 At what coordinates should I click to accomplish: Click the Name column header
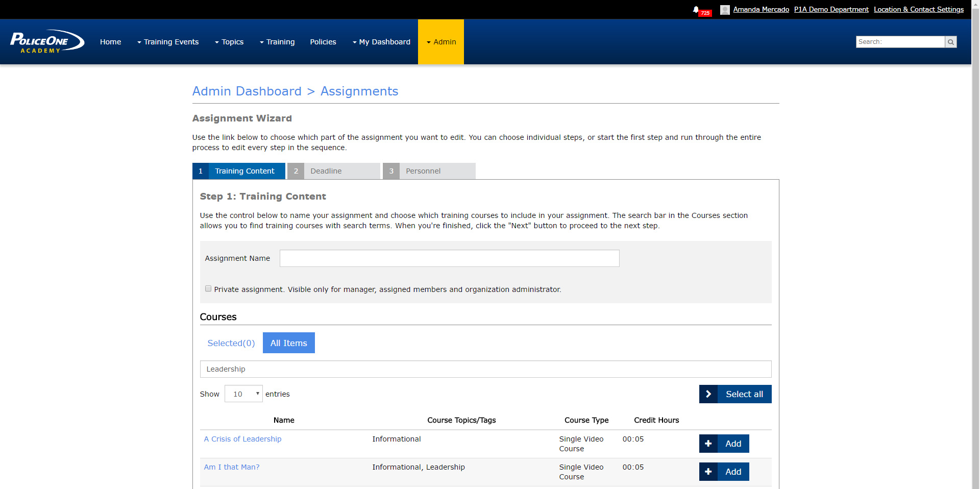(x=284, y=420)
